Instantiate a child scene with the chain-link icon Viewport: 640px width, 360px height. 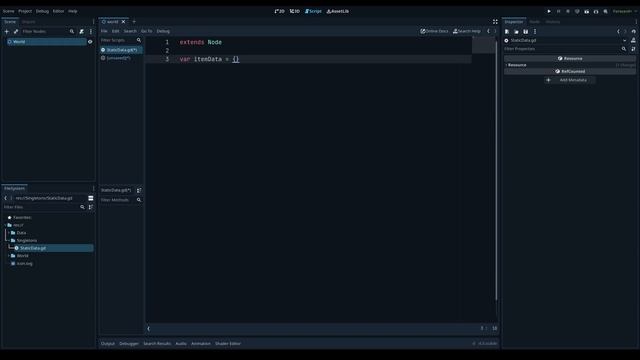tap(16, 31)
